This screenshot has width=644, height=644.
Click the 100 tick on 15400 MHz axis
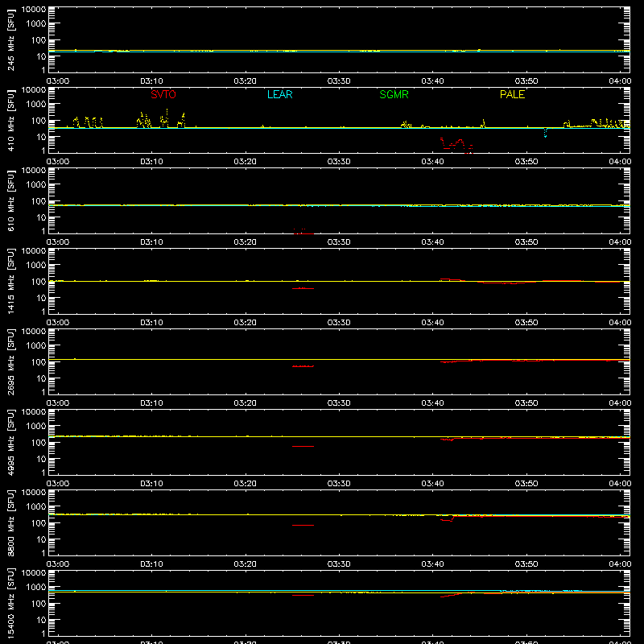pyautogui.click(x=39, y=604)
